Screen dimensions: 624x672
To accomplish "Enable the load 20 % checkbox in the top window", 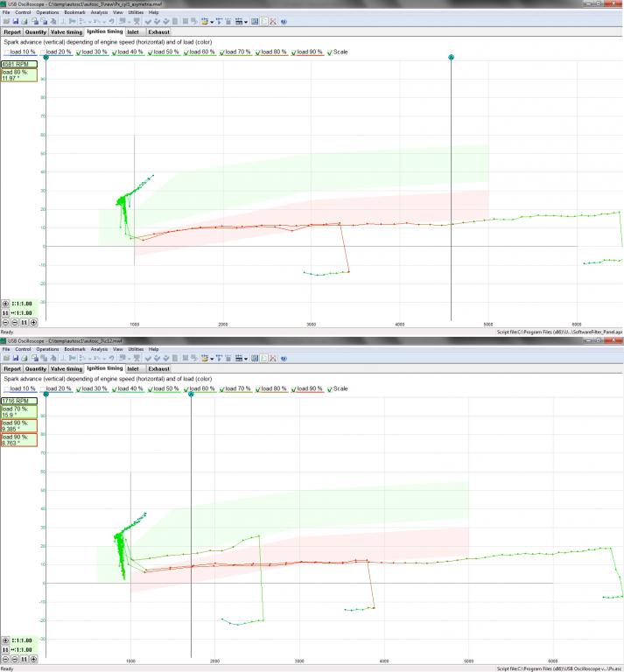I will [x=43, y=52].
